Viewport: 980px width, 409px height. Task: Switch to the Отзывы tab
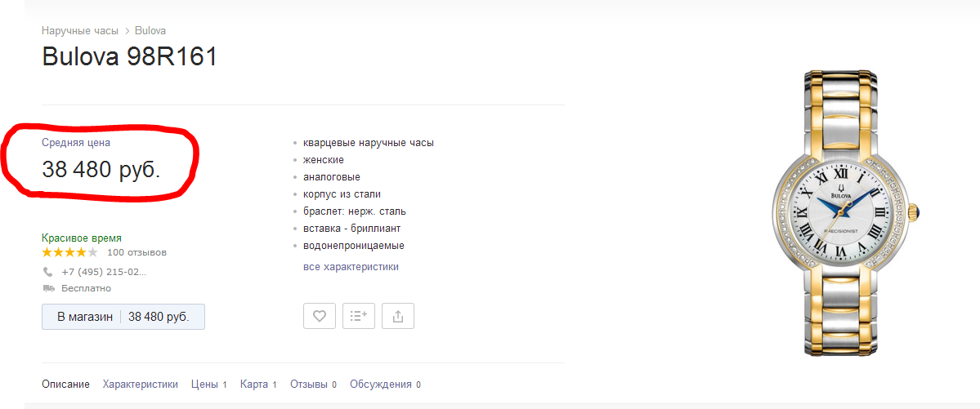coord(309,385)
